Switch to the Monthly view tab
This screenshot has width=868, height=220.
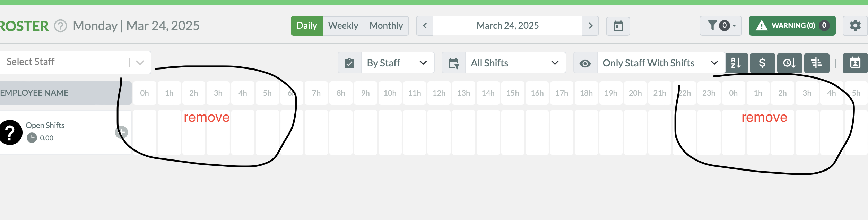pyautogui.click(x=386, y=25)
